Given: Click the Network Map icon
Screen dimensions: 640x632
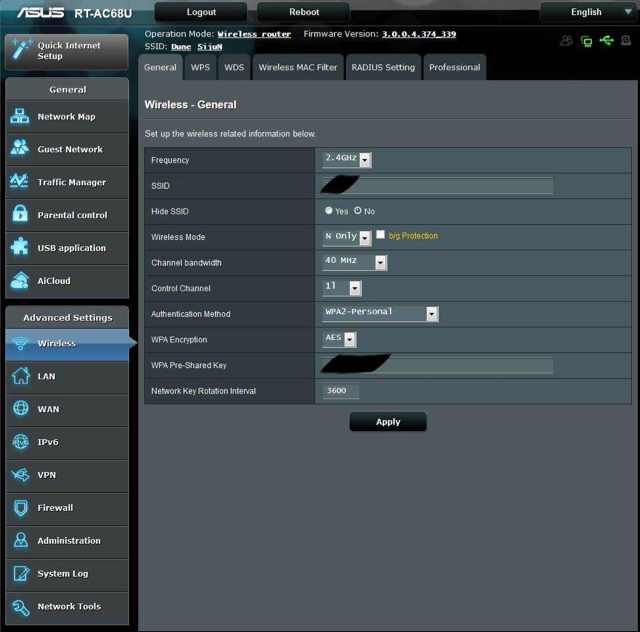Looking at the screenshot, I should [20, 116].
